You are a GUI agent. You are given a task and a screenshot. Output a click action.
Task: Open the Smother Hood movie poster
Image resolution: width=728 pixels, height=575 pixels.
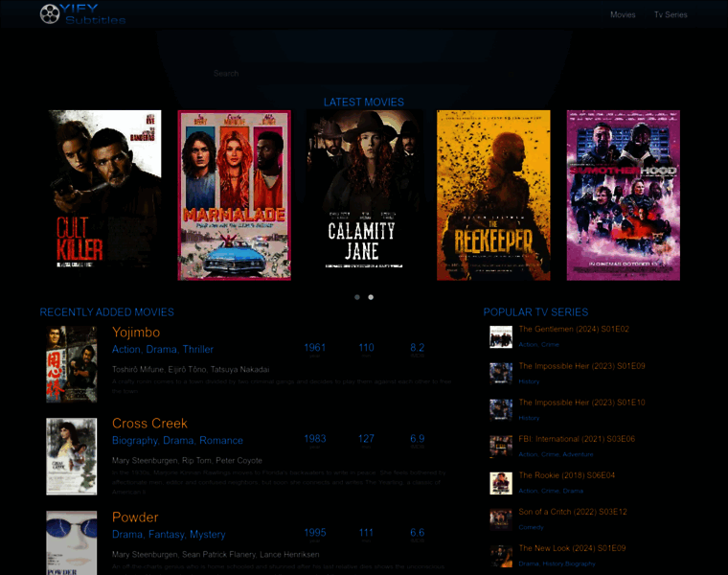(623, 195)
